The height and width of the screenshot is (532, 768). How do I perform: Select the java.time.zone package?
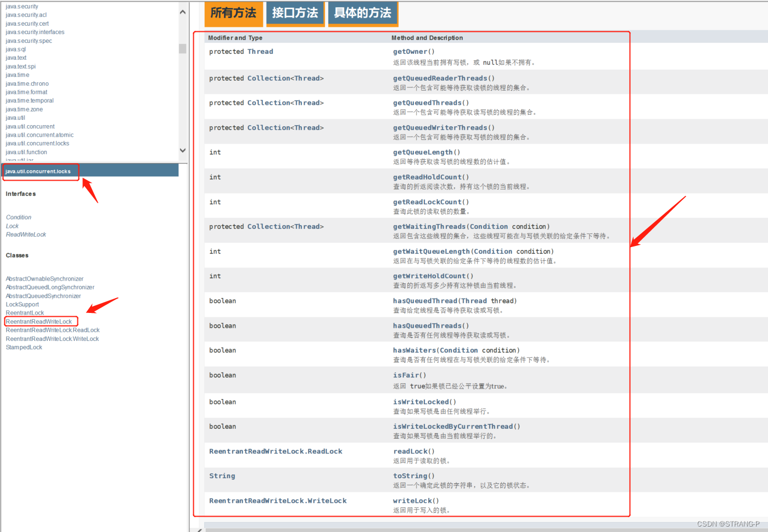click(x=24, y=109)
